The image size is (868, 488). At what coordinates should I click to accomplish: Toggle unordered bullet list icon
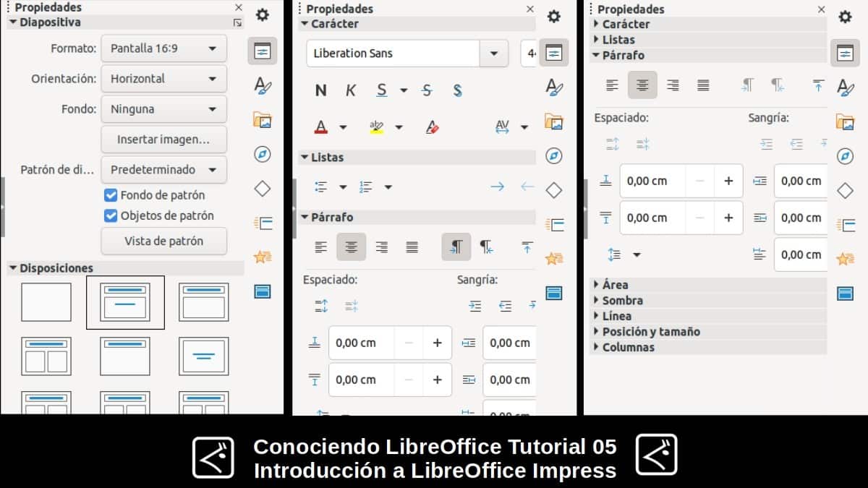pos(321,187)
